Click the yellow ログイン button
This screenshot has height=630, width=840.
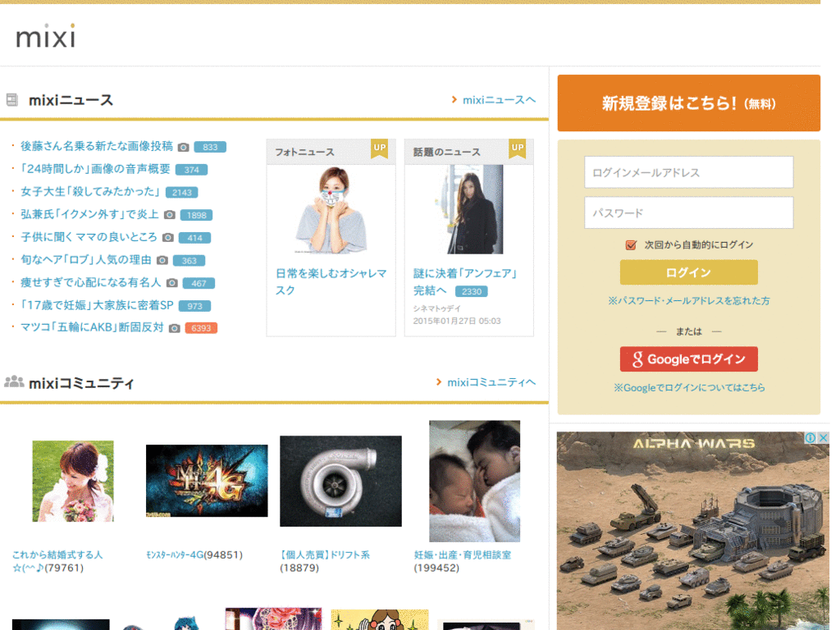pyautogui.click(x=688, y=272)
